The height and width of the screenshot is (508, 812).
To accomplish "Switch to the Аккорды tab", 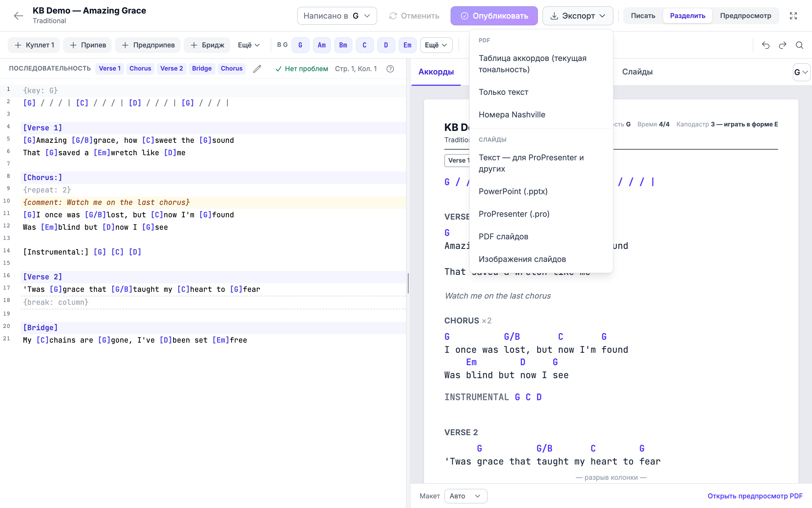I will pyautogui.click(x=436, y=72).
